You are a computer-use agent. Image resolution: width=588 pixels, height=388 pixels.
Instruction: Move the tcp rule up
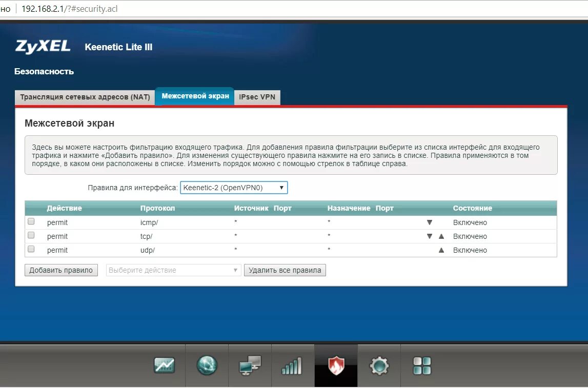pyautogui.click(x=441, y=236)
